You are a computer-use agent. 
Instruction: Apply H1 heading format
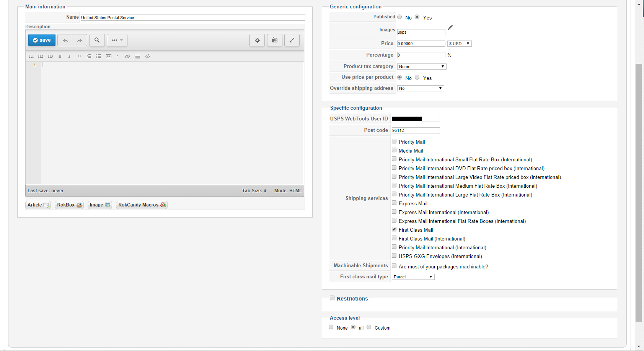[31, 56]
